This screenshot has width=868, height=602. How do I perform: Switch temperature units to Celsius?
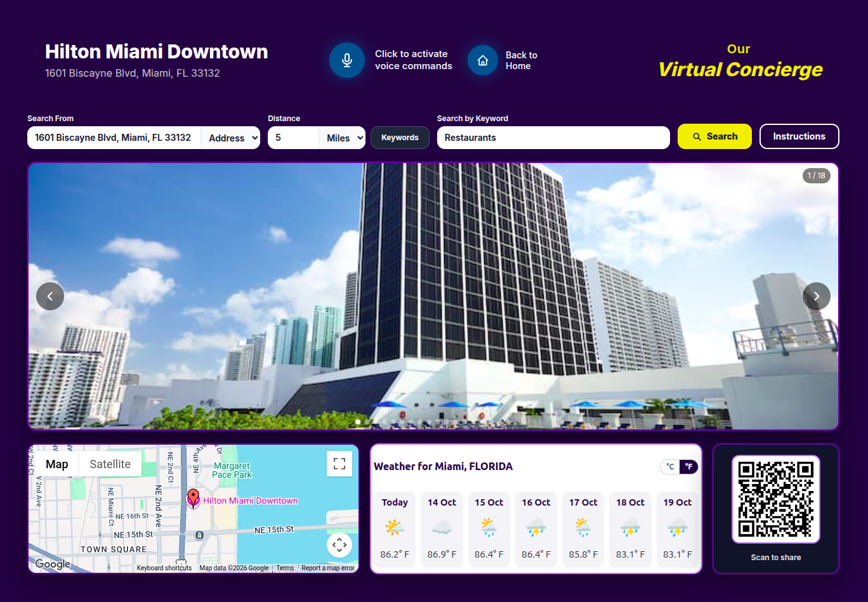point(670,467)
